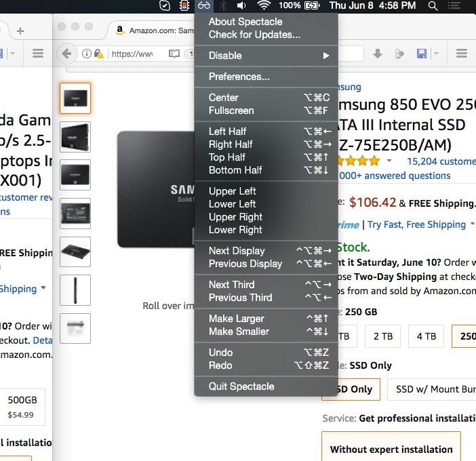Quit Spectacle
Image resolution: width=476 pixels, height=461 pixels.
(x=266, y=386)
